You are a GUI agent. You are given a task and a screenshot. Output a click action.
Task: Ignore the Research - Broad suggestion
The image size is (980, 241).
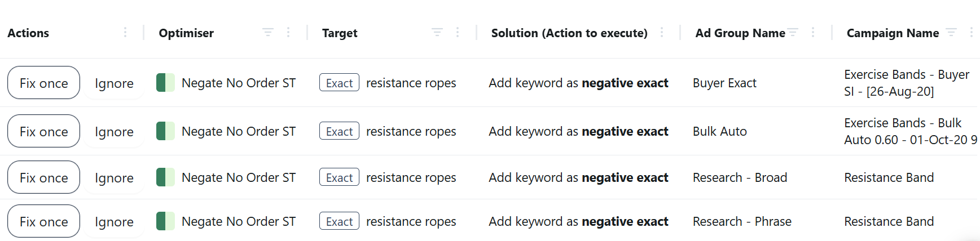114,177
